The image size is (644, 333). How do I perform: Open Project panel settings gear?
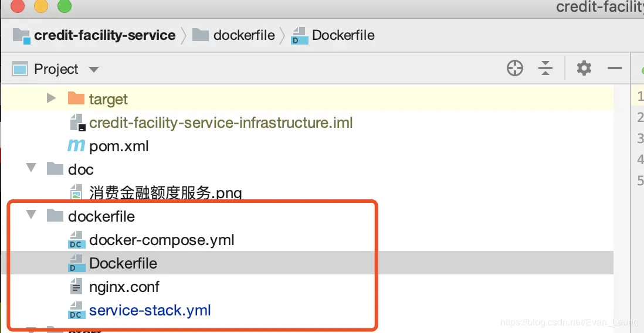coord(584,69)
